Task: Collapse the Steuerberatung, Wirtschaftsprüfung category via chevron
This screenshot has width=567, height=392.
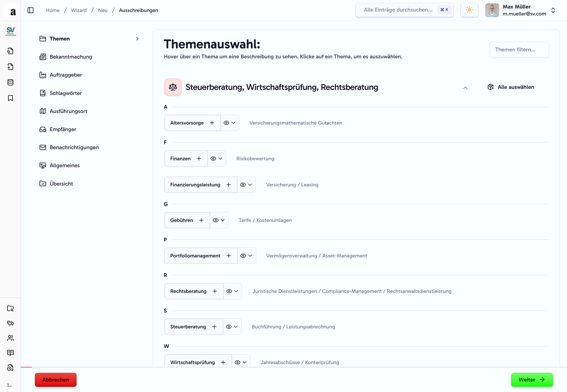Action: pyautogui.click(x=465, y=88)
